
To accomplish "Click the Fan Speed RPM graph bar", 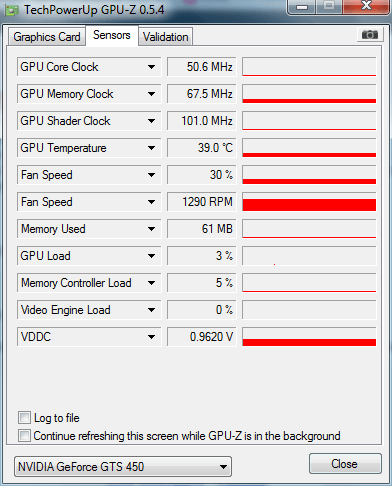I will click(309, 202).
